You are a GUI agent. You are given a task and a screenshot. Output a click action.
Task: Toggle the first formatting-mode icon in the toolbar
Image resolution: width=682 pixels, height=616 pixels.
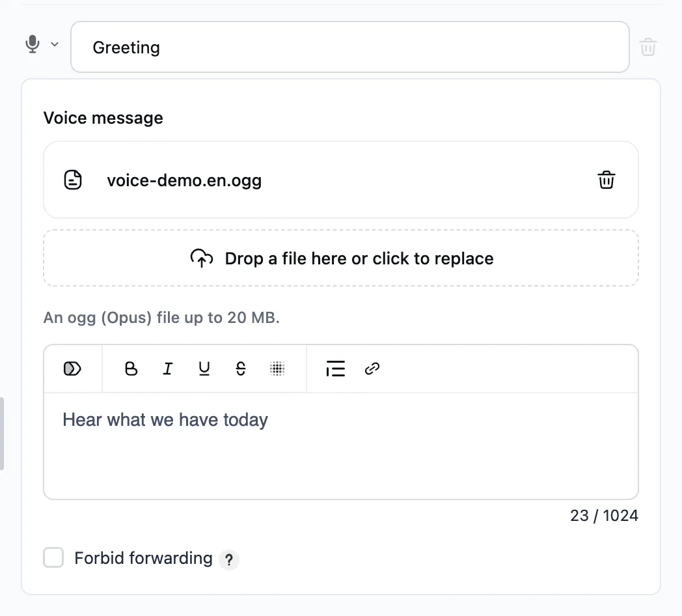(x=72, y=369)
